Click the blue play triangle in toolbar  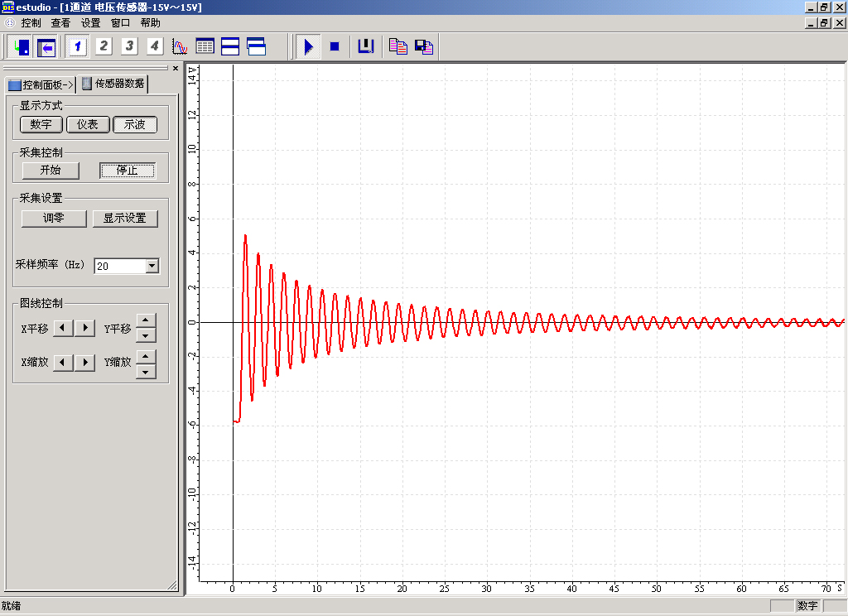(308, 46)
